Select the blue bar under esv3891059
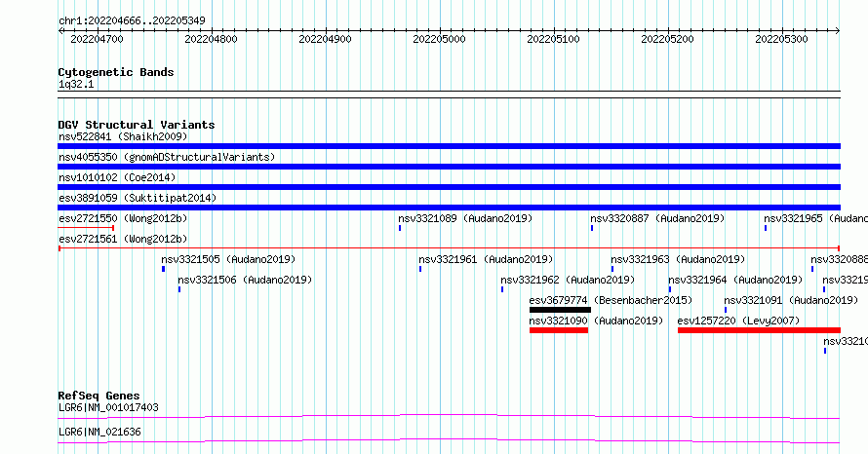 click(x=449, y=208)
